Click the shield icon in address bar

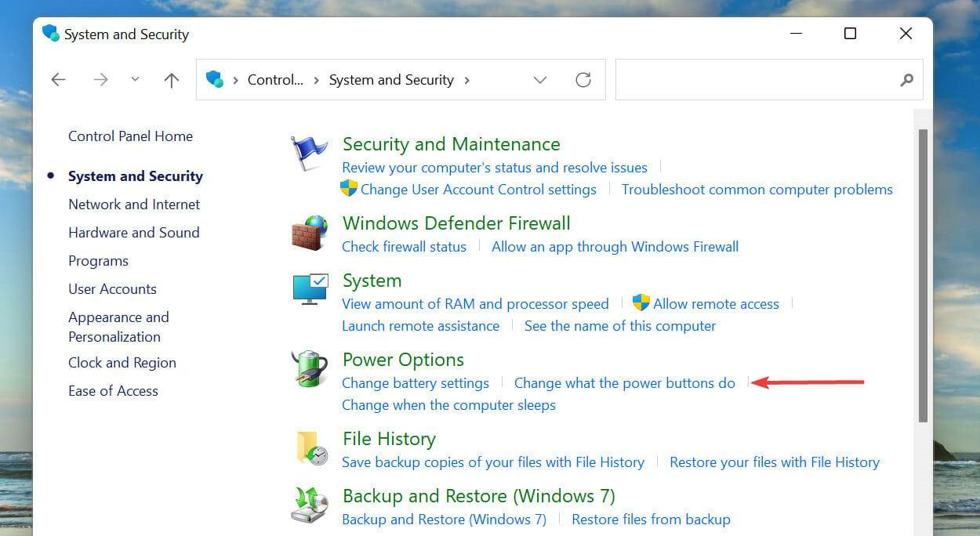click(x=214, y=79)
